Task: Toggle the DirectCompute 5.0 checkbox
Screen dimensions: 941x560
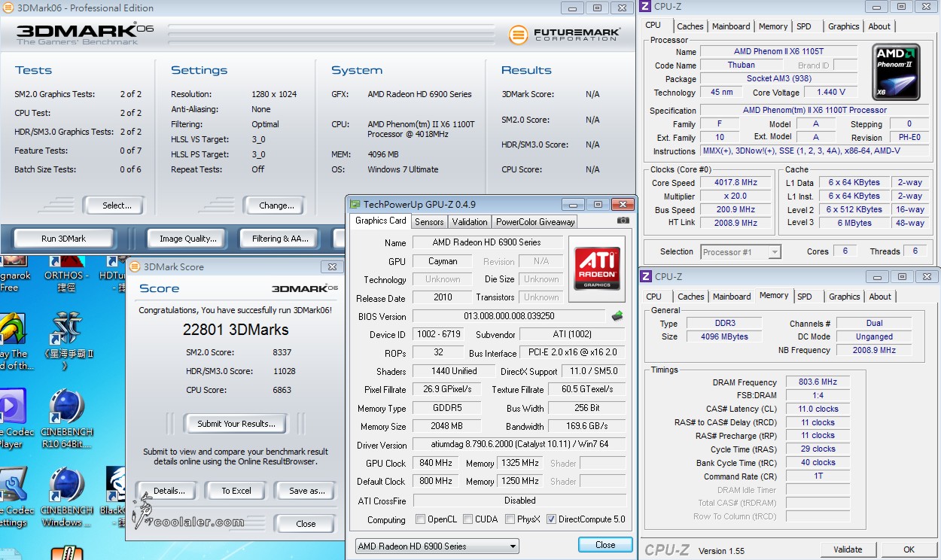Action: [552, 519]
